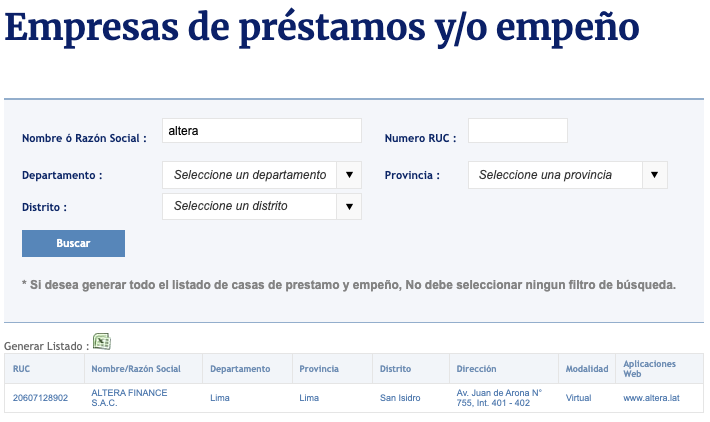Click the Dirección cell Av. Juan de Arona
The image size is (710, 422).
click(x=499, y=398)
